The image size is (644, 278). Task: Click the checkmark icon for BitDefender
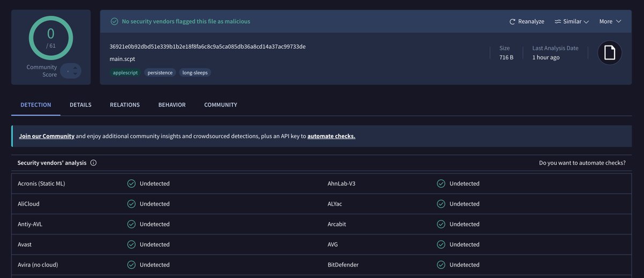pyautogui.click(x=441, y=265)
